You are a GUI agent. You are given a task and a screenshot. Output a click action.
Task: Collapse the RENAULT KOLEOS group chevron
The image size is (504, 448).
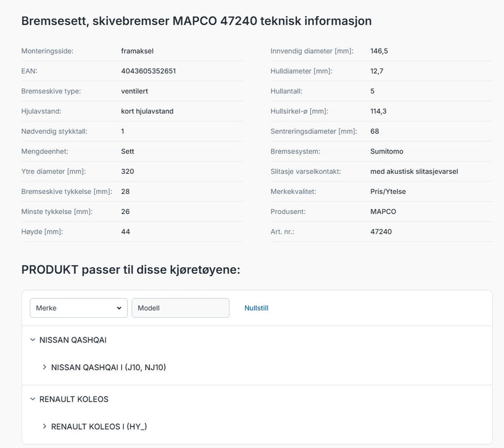click(33, 399)
